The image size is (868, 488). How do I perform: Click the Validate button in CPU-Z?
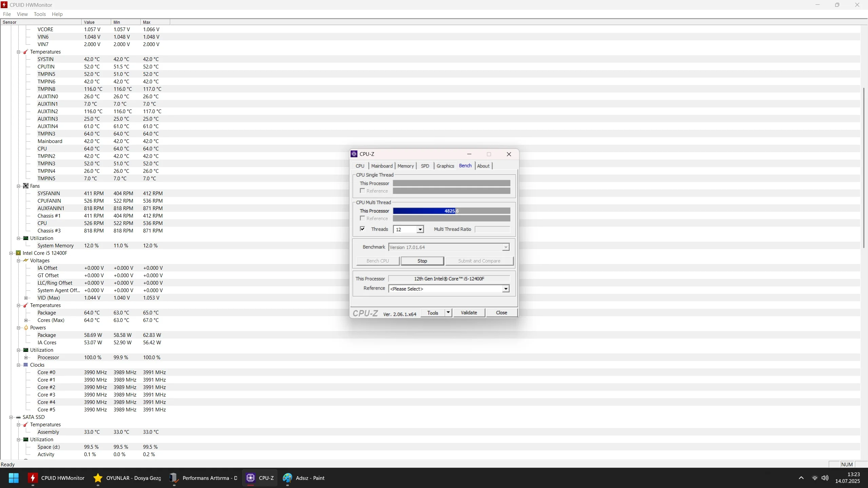[469, 313]
